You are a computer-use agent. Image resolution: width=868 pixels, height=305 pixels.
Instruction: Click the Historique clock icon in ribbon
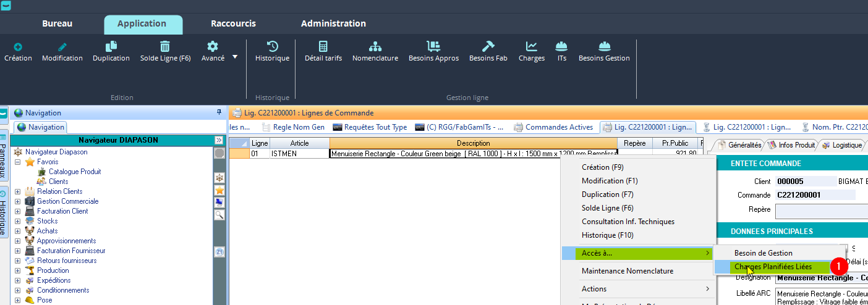(272, 47)
